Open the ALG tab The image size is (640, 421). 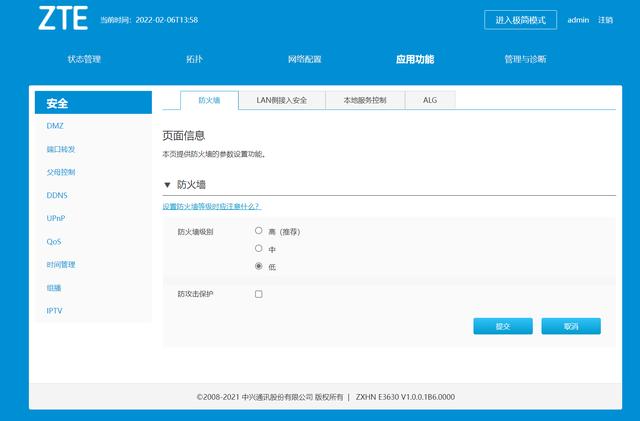point(429,100)
